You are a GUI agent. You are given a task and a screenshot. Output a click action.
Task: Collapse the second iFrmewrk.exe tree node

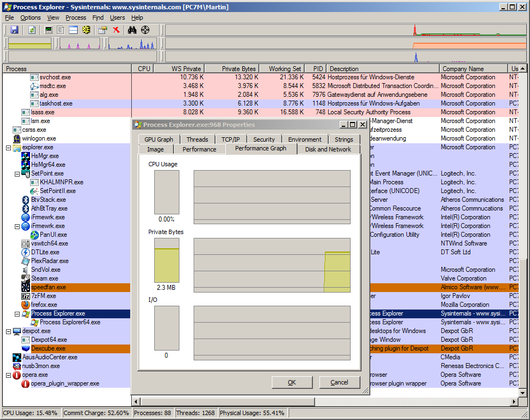pos(18,226)
